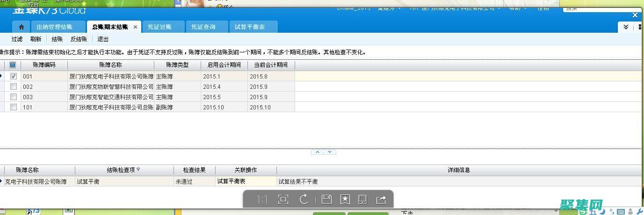Click the 过滤 toolbar button
This screenshot has height=215, width=644.
tap(17, 39)
